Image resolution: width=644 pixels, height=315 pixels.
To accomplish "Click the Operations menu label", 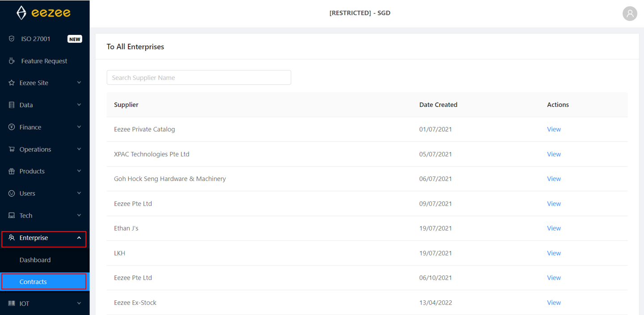I will [x=35, y=149].
